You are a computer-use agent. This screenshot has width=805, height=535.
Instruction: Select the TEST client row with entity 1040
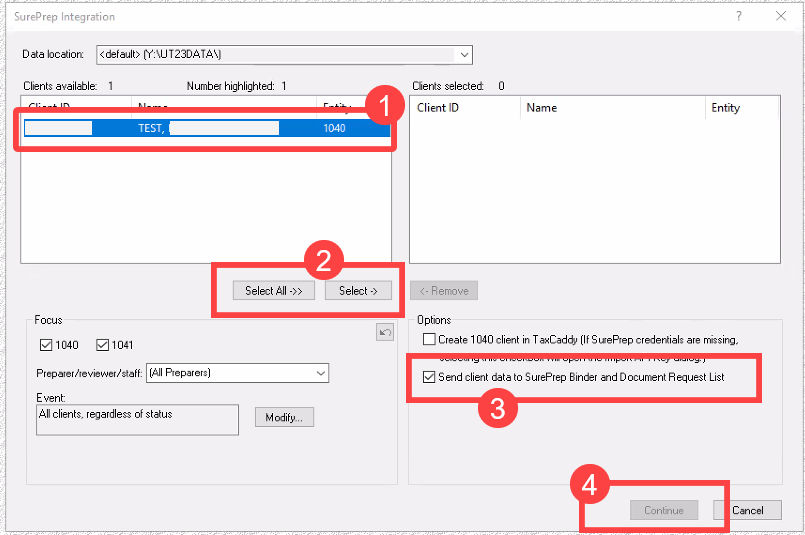pos(207,128)
